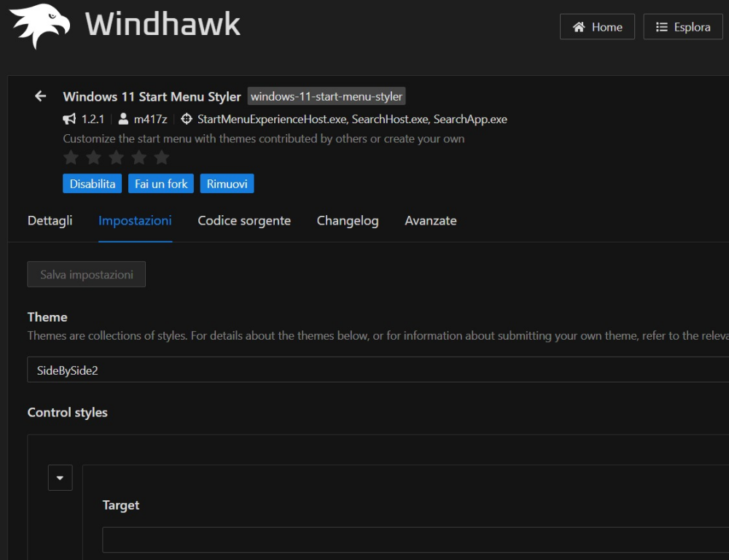
Task: Select the Impostazioni tab
Action: click(135, 220)
